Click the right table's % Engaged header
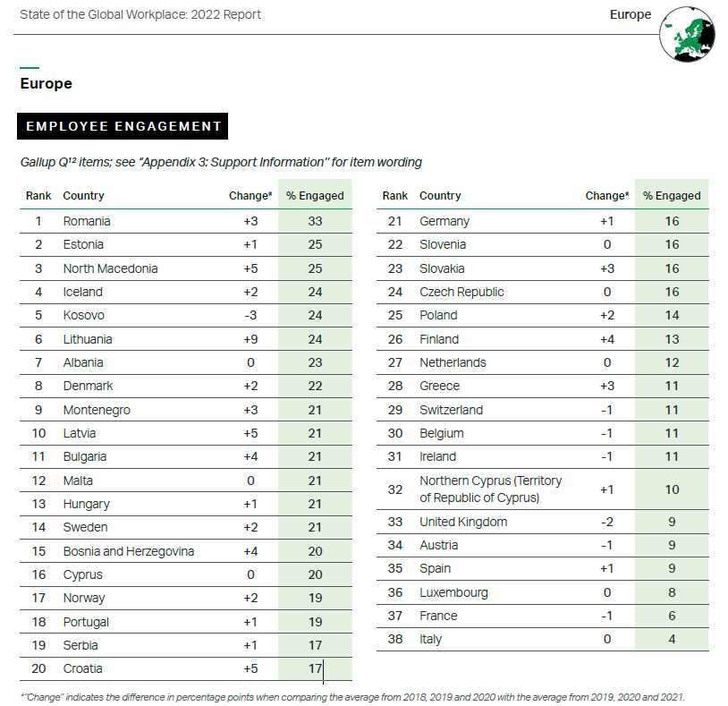 (672, 195)
